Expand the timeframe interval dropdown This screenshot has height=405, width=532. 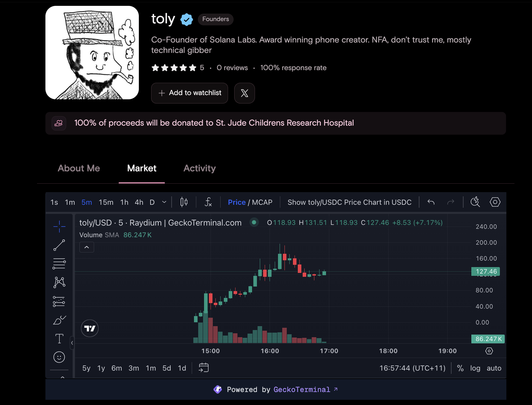coord(164,202)
